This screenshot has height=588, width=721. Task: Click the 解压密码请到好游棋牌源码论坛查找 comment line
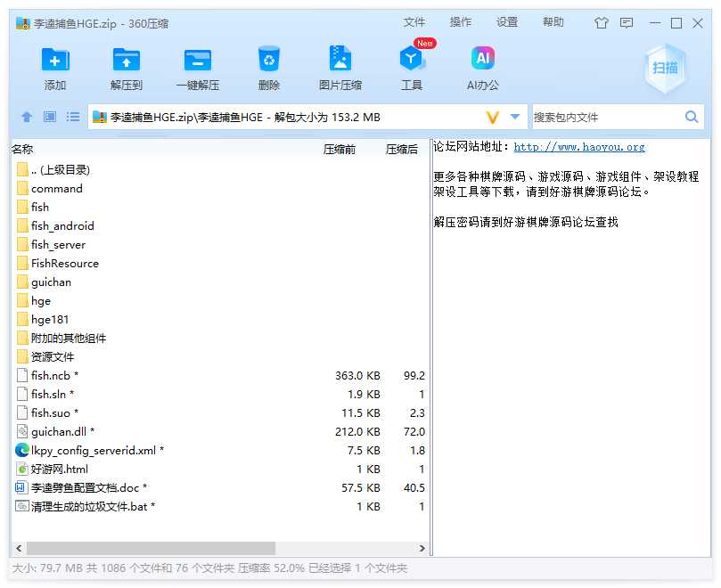(x=526, y=222)
